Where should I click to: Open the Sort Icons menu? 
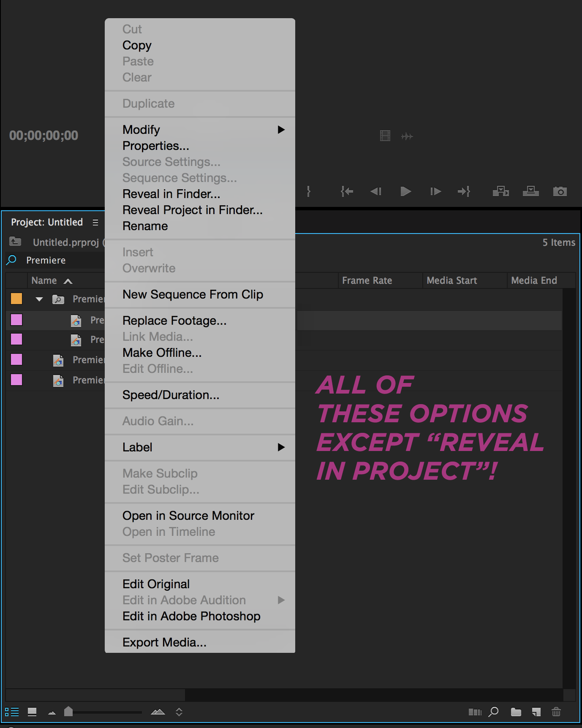tap(179, 712)
